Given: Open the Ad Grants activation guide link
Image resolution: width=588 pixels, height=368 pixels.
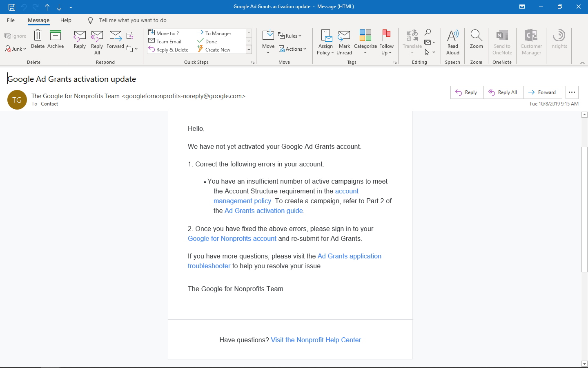Looking at the screenshot, I should click(x=264, y=211).
